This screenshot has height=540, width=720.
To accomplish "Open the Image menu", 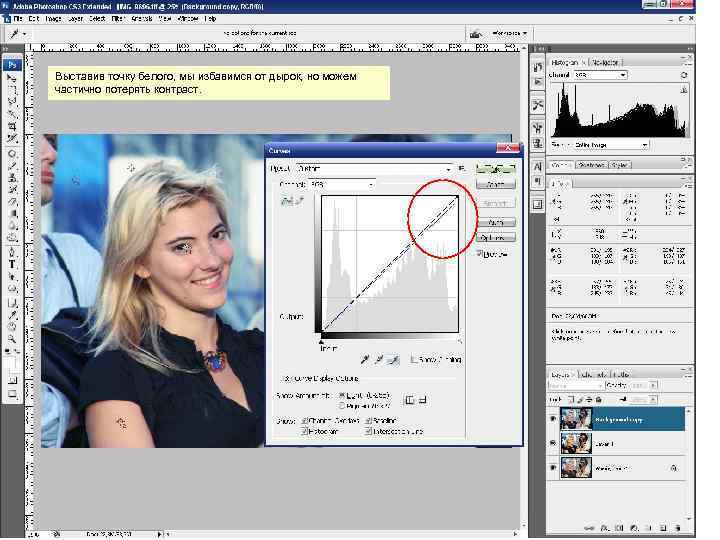I will [53, 19].
